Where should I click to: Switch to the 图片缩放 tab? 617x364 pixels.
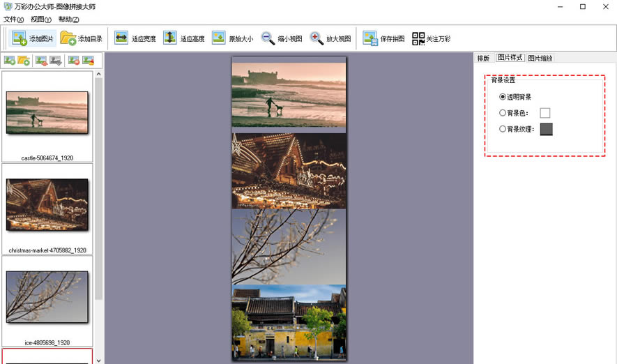[540, 58]
